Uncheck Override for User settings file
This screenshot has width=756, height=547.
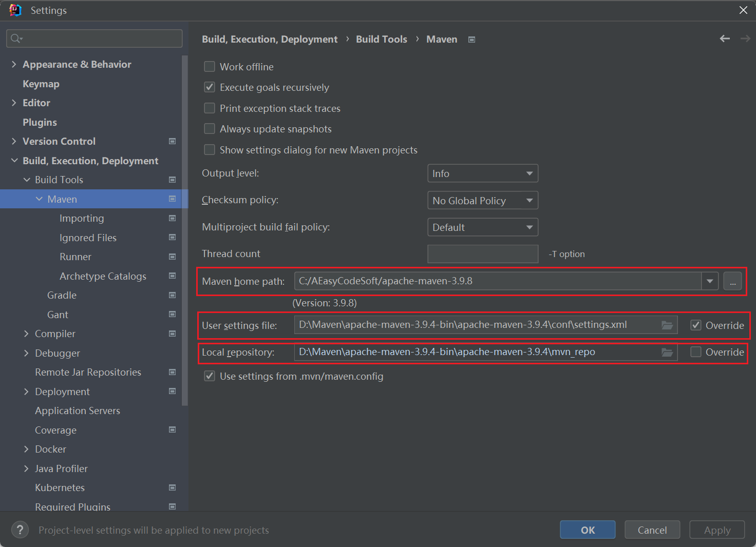click(x=696, y=325)
